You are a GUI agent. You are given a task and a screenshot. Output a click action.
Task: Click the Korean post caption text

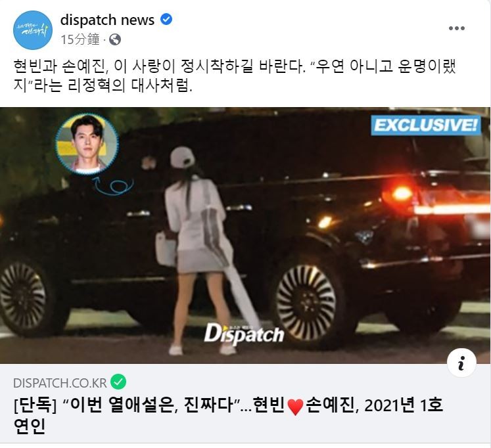click(235, 76)
